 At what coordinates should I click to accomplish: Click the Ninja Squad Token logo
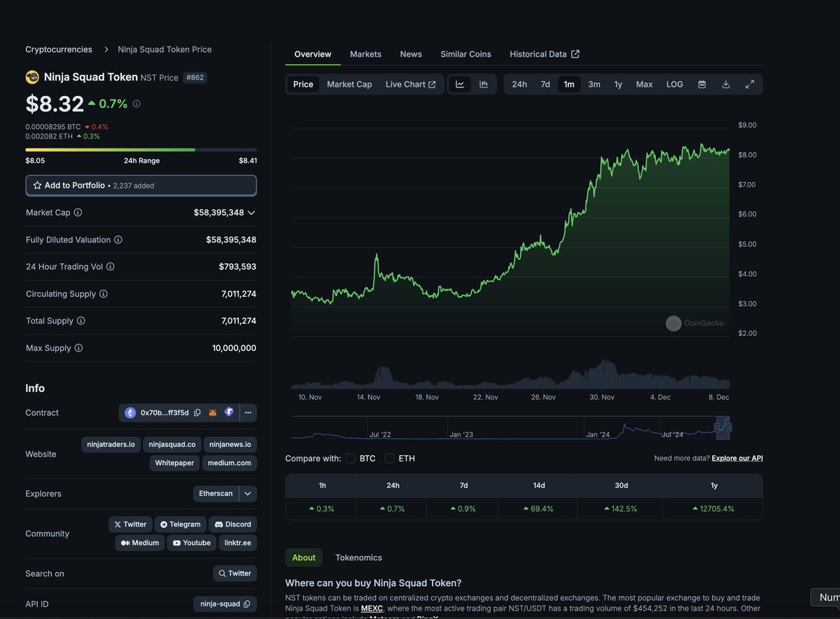[x=32, y=77]
